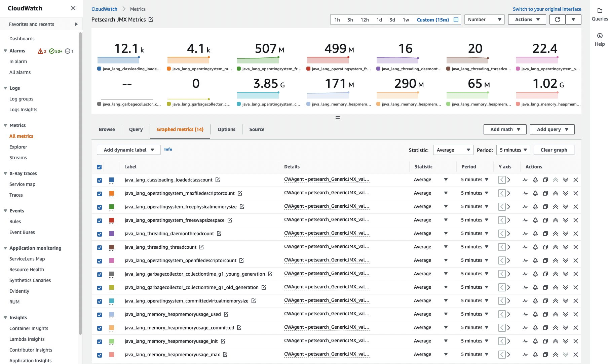Open the Statistic dropdown showing Average
Image resolution: width=609 pixels, height=364 pixels.
click(x=453, y=150)
